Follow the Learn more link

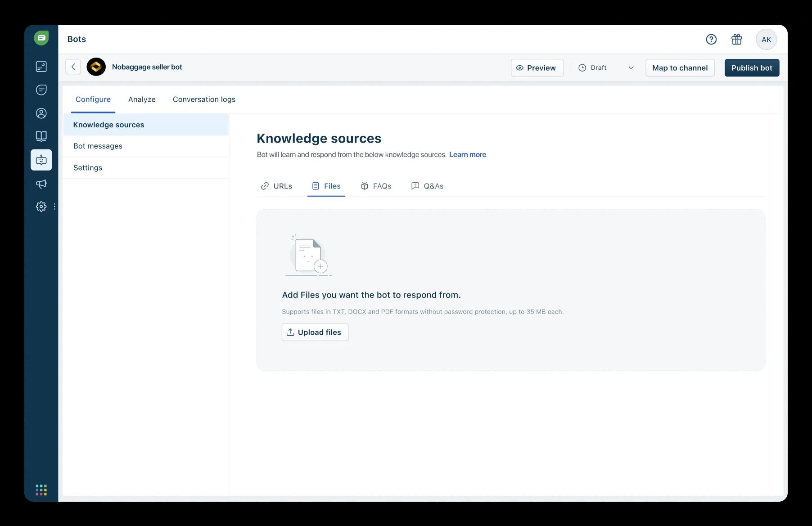coord(468,155)
